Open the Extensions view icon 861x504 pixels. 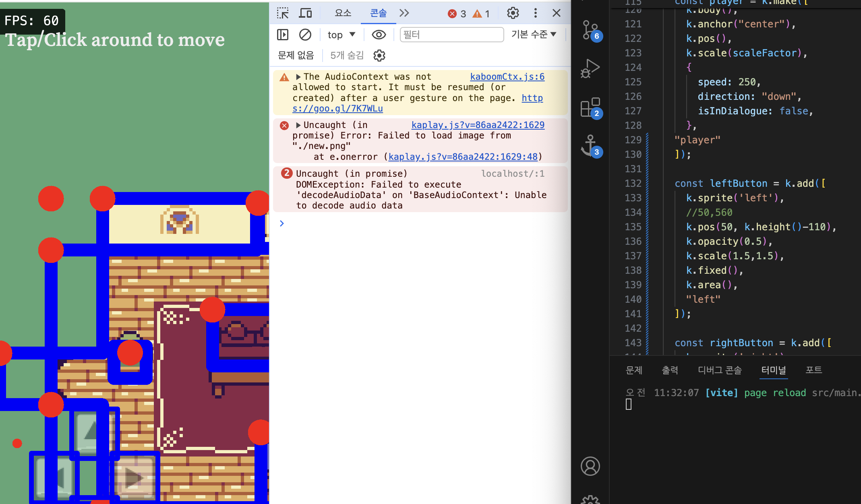point(590,107)
